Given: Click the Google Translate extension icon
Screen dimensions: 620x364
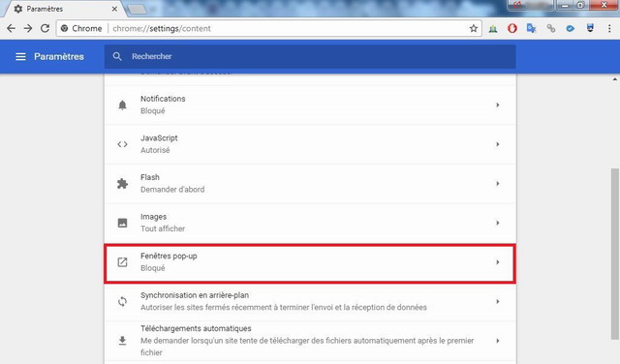Looking at the screenshot, I should (x=531, y=28).
